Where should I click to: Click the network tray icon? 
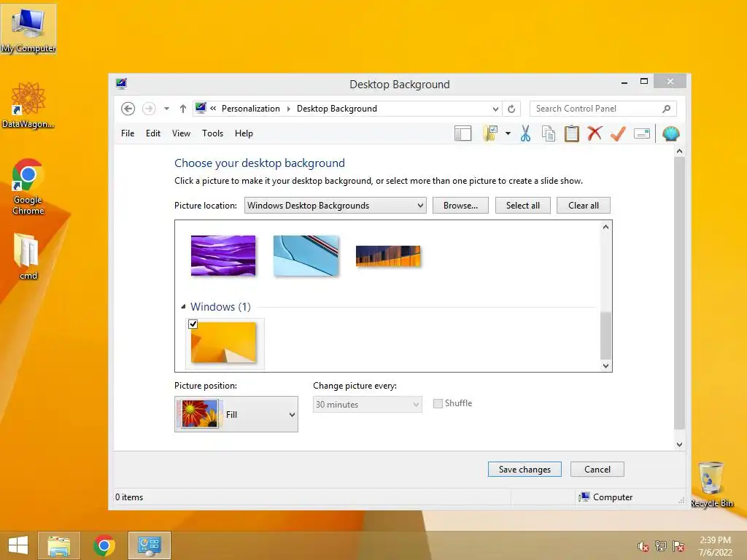point(661,546)
